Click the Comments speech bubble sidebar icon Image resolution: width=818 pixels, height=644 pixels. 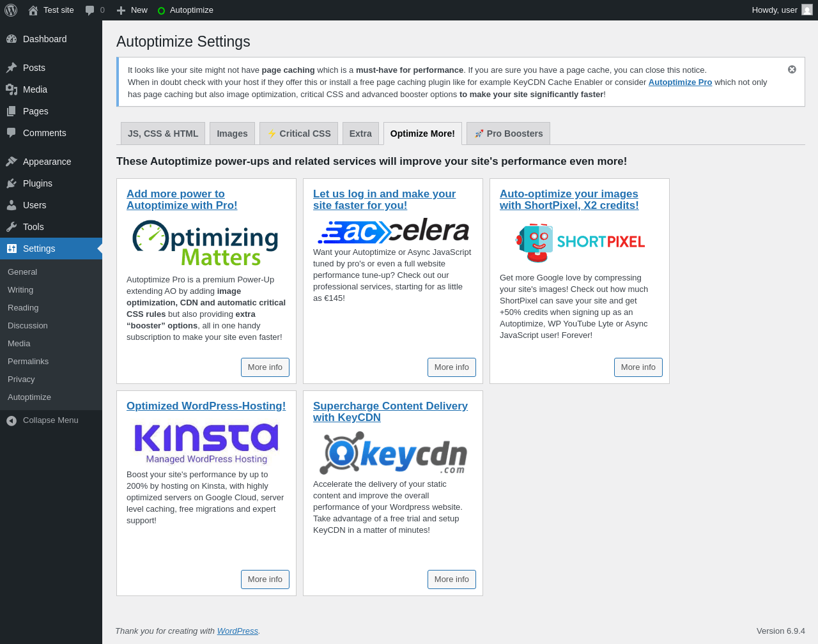pos(12,133)
